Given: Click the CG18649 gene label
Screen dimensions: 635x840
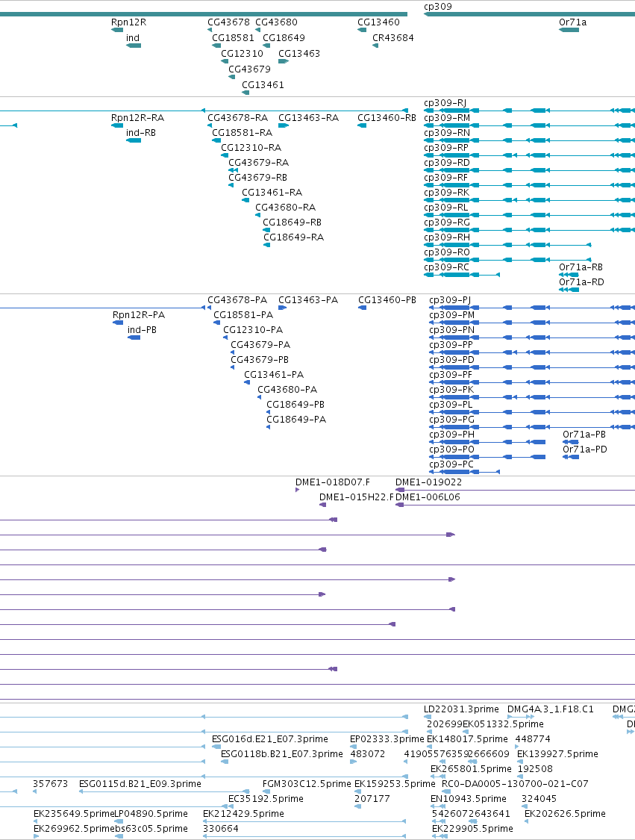Looking at the screenshot, I should [284, 38].
